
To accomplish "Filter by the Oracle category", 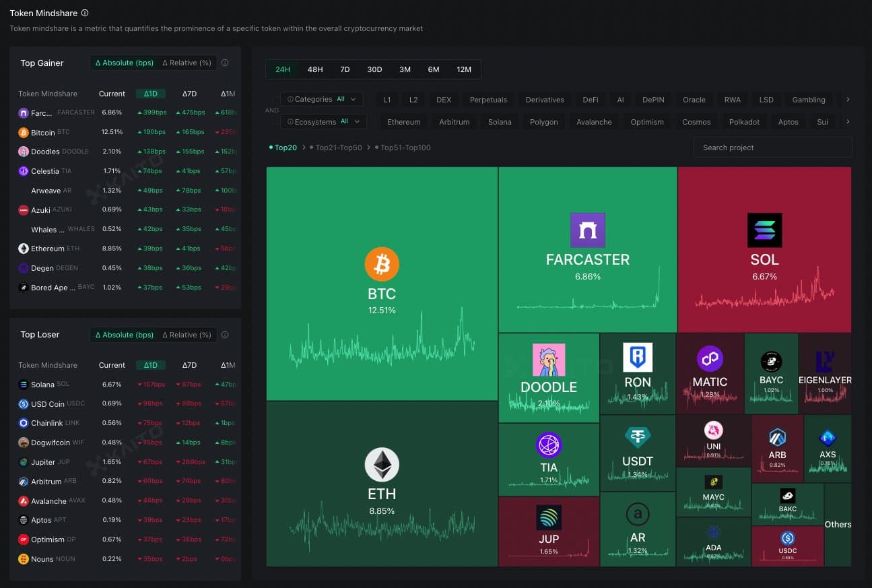I will pyautogui.click(x=694, y=100).
